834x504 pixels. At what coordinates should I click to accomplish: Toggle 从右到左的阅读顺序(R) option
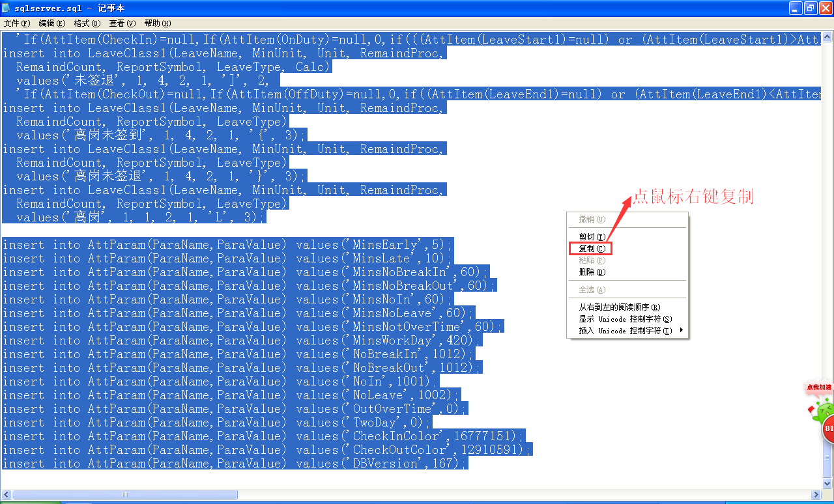[619, 307]
